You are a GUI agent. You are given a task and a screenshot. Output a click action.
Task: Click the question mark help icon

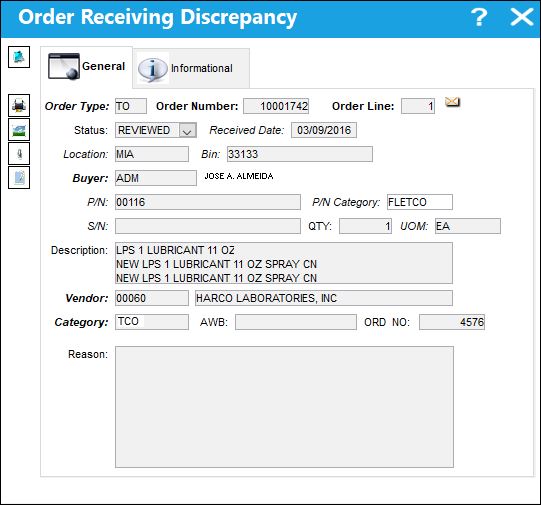coord(479,17)
